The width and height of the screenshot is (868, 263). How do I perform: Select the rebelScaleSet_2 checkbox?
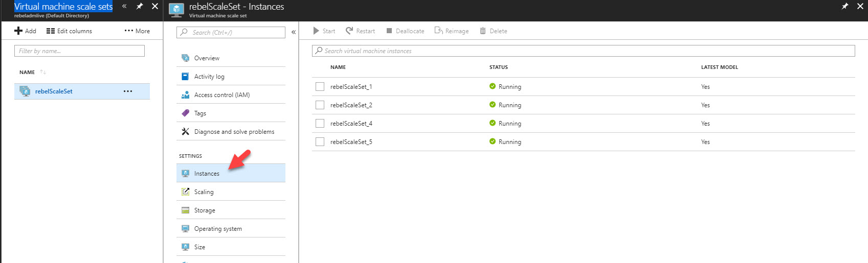[320, 105]
